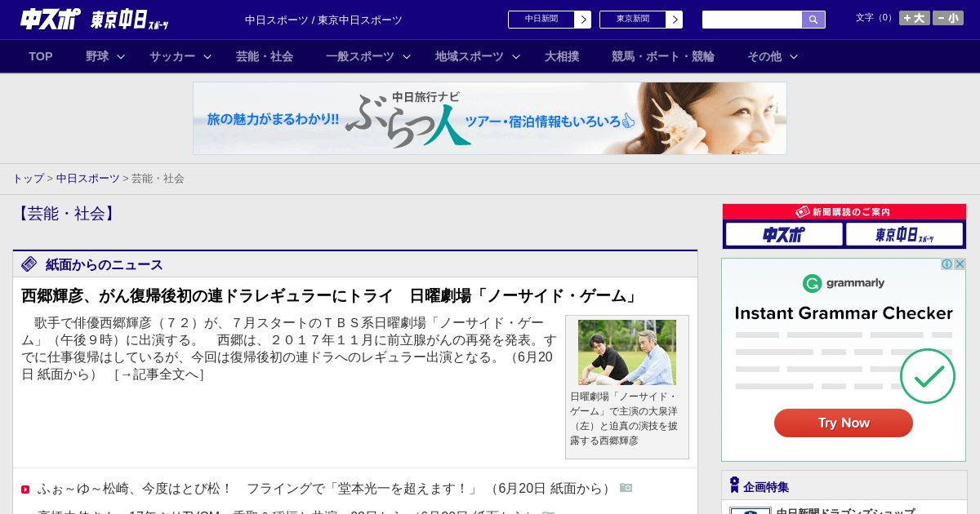This screenshot has height=514, width=980.
Task: Open the 一般スポーツ menu
Action: pyautogui.click(x=360, y=56)
